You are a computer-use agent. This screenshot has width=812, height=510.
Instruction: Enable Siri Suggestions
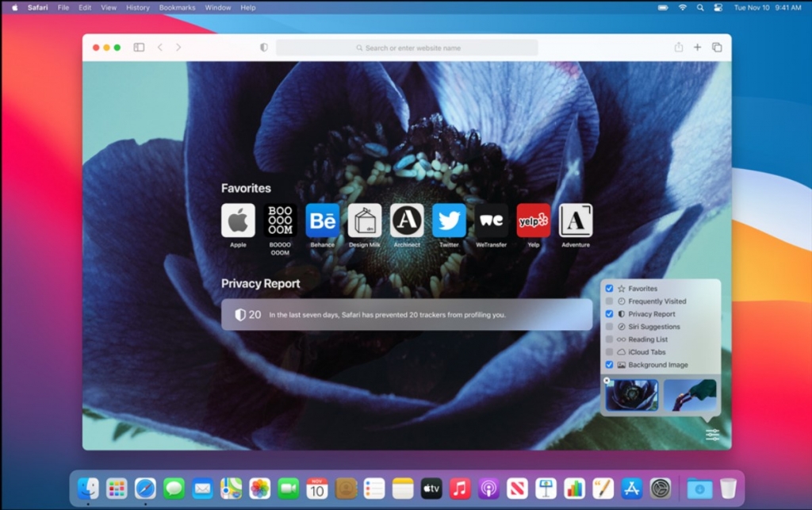608,326
